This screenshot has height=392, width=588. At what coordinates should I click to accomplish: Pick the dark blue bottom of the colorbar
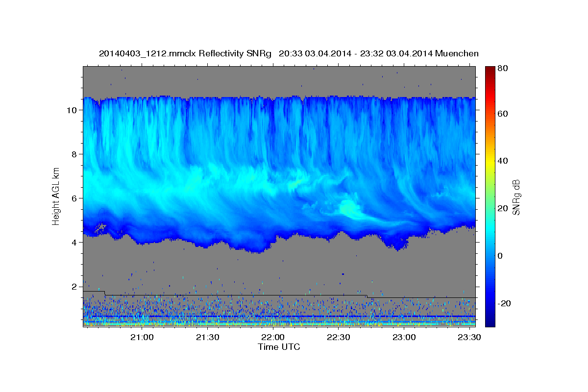(490, 322)
